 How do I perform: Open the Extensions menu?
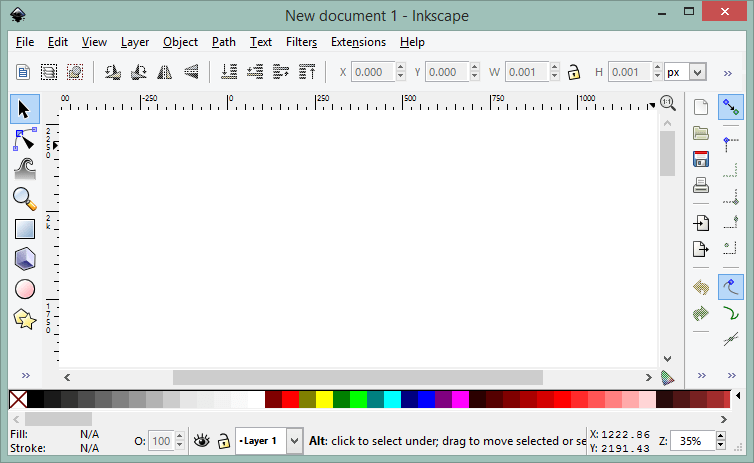pos(358,42)
